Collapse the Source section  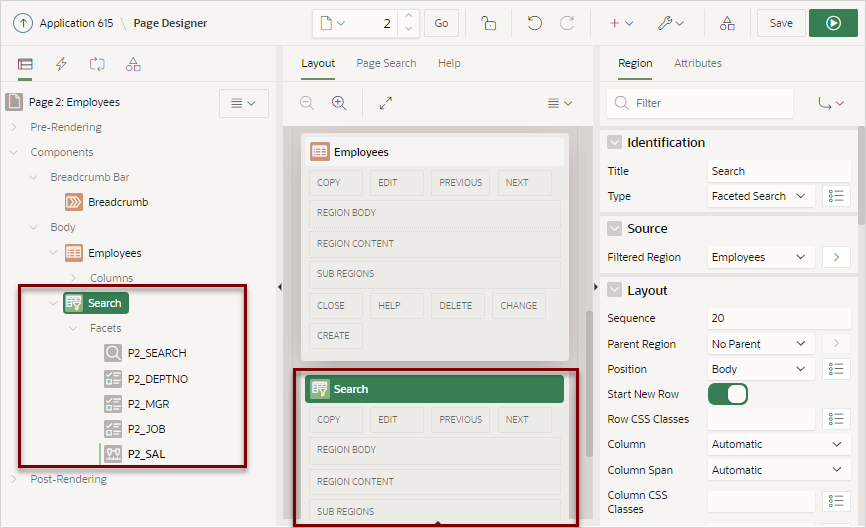[x=614, y=228]
